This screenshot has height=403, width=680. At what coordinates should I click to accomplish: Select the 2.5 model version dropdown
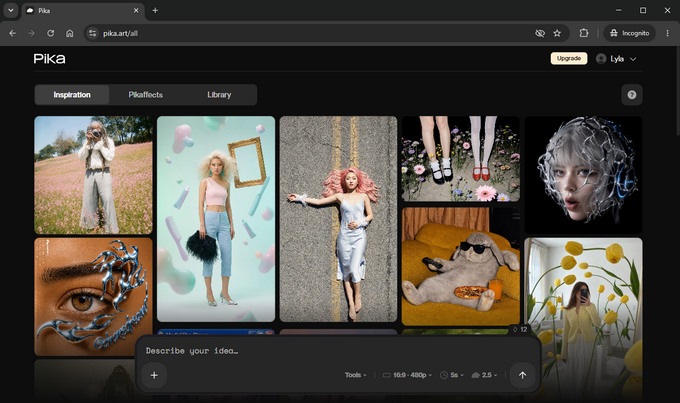coord(484,375)
